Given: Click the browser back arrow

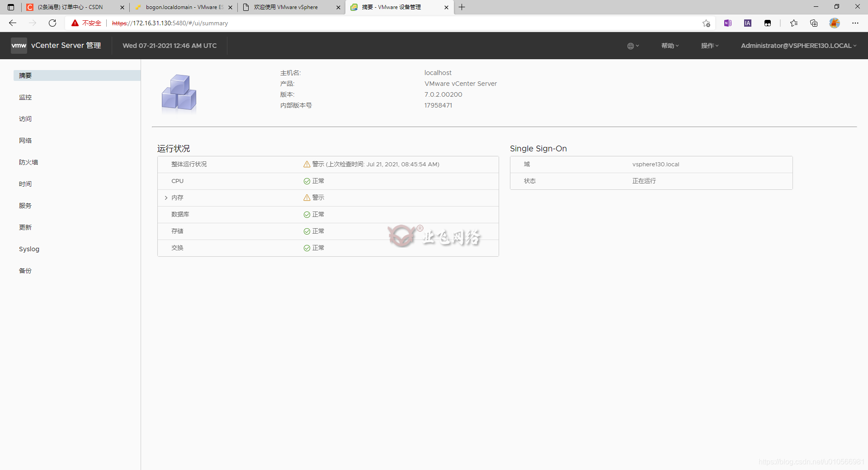Looking at the screenshot, I should (13, 23).
